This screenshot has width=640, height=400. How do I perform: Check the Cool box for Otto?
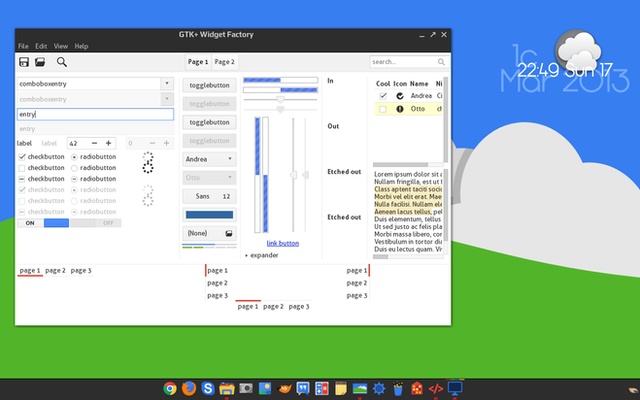[383, 109]
